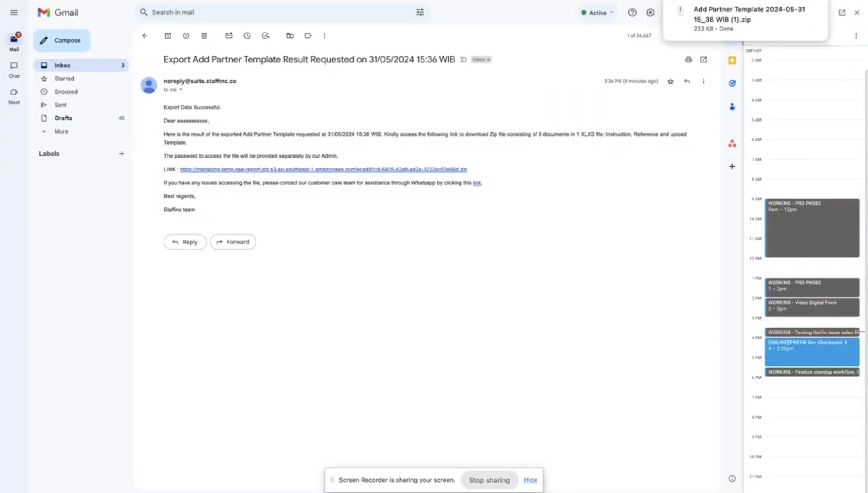Screen dimensions: 868x493
Task: Toggle the importance marker beside the subject
Action: (x=464, y=59)
